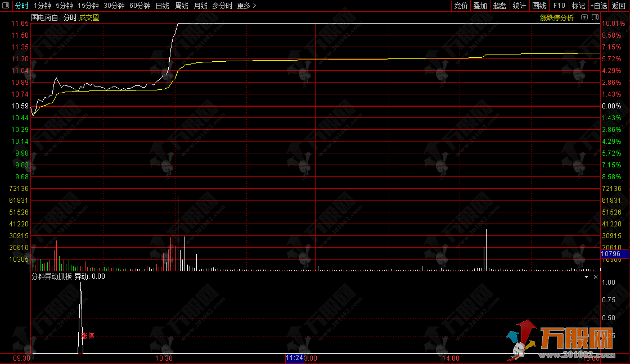Open the indicator panel dropdown arrow
630x364 pixels.
point(586,277)
